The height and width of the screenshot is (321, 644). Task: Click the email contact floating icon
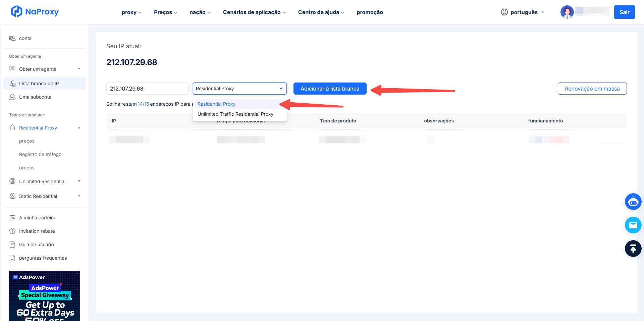pos(633,225)
